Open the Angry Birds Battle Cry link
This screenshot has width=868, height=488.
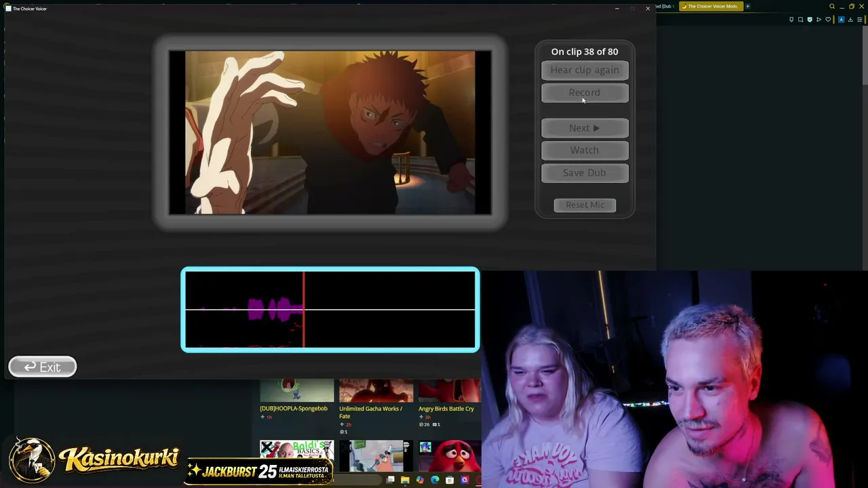pyautogui.click(x=446, y=409)
